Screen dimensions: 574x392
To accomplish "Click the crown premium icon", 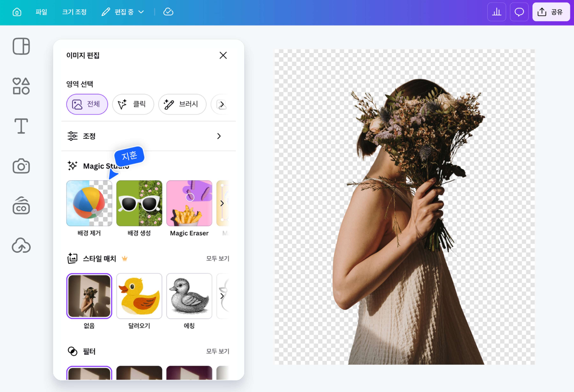I will pyautogui.click(x=125, y=259).
